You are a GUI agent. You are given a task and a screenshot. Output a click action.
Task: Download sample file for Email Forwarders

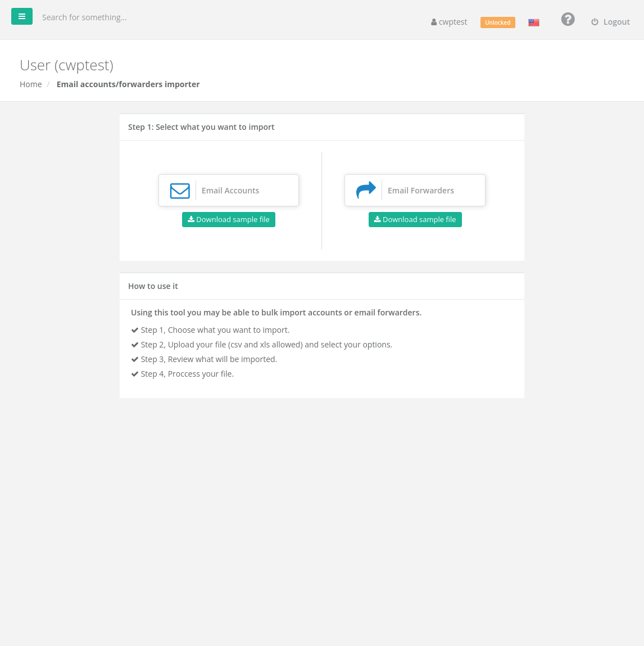pos(415,220)
